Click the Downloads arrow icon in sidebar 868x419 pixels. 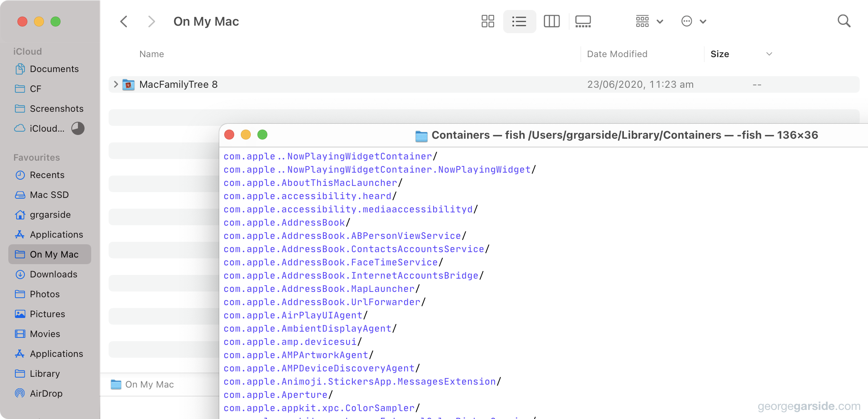point(20,274)
